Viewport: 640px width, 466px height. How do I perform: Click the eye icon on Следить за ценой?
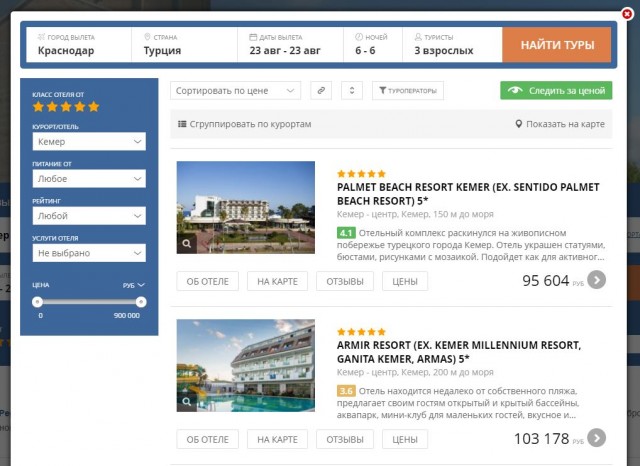pyautogui.click(x=515, y=90)
